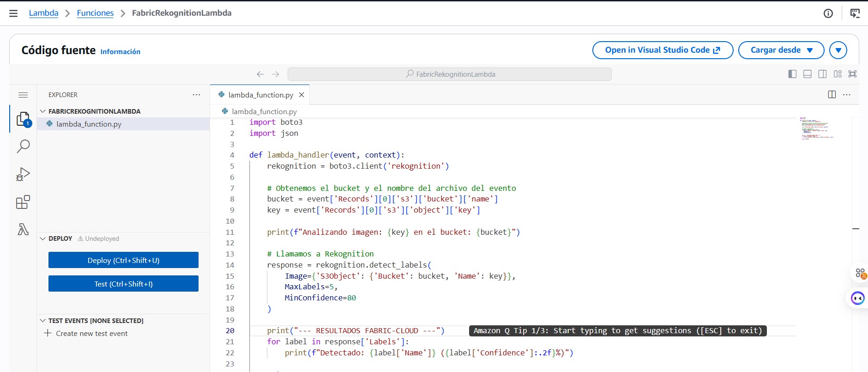Close the lambda_function.py tab
The image size is (868, 372).
click(x=301, y=95)
